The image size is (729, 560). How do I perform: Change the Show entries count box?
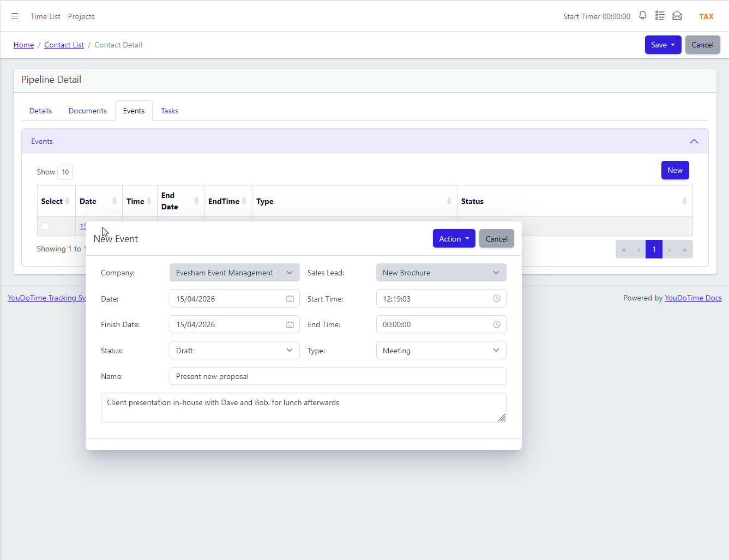[x=65, y=172]
